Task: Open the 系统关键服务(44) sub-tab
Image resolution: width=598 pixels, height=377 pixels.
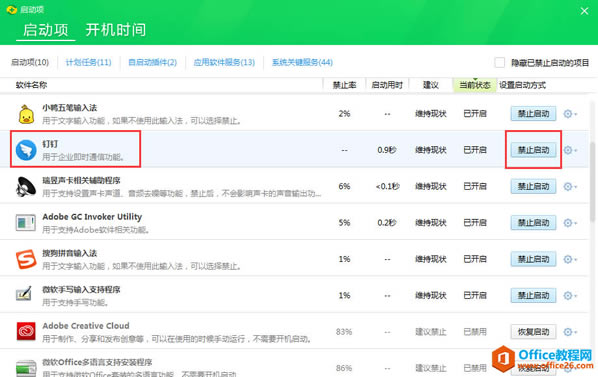Action: coord(302,62)
